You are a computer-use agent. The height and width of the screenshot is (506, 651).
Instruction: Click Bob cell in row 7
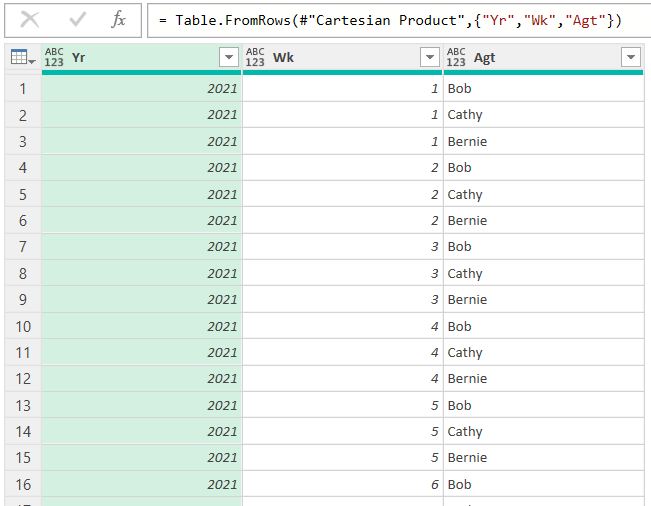[x=543, y=247]
